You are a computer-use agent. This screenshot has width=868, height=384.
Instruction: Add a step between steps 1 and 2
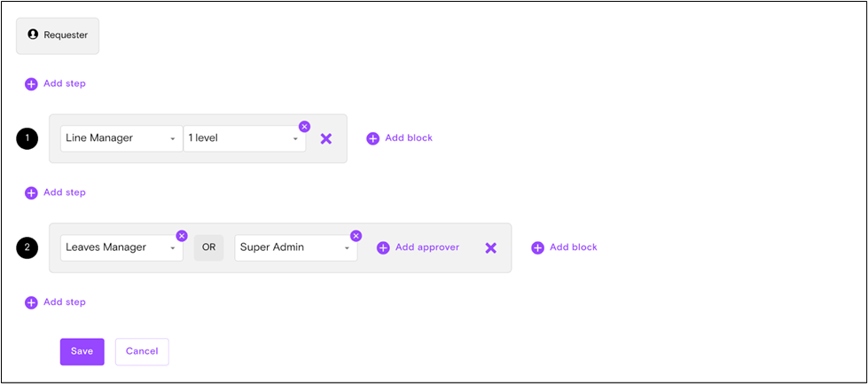click(x=56, y=192)
